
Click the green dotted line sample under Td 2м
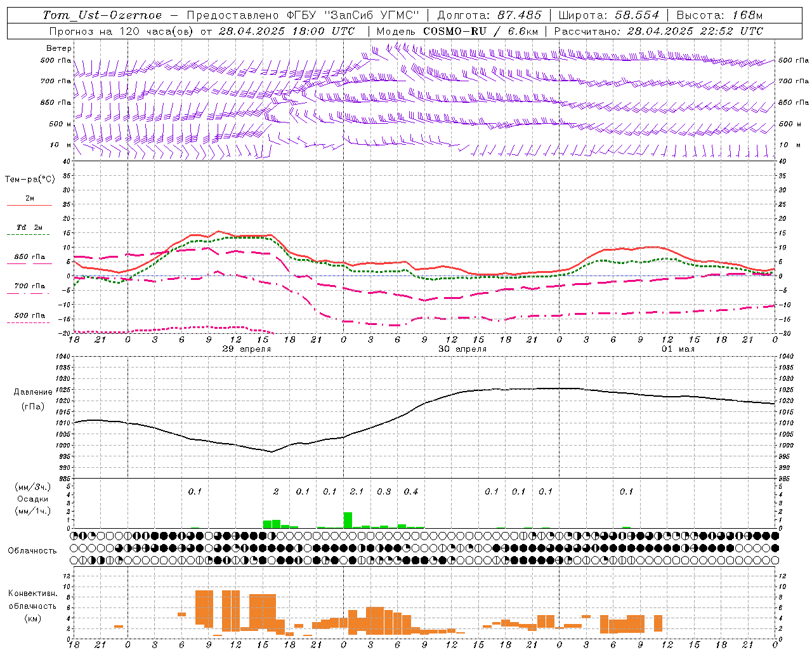29,235
